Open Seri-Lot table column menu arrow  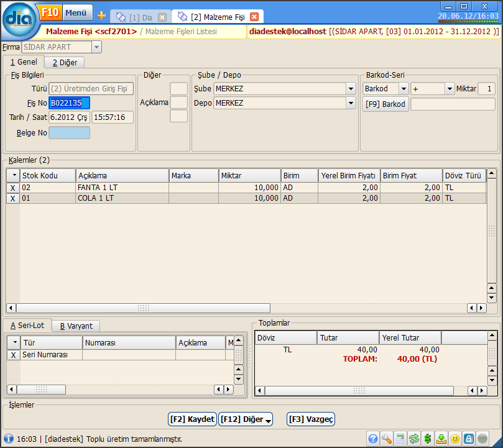pos(14,342)
